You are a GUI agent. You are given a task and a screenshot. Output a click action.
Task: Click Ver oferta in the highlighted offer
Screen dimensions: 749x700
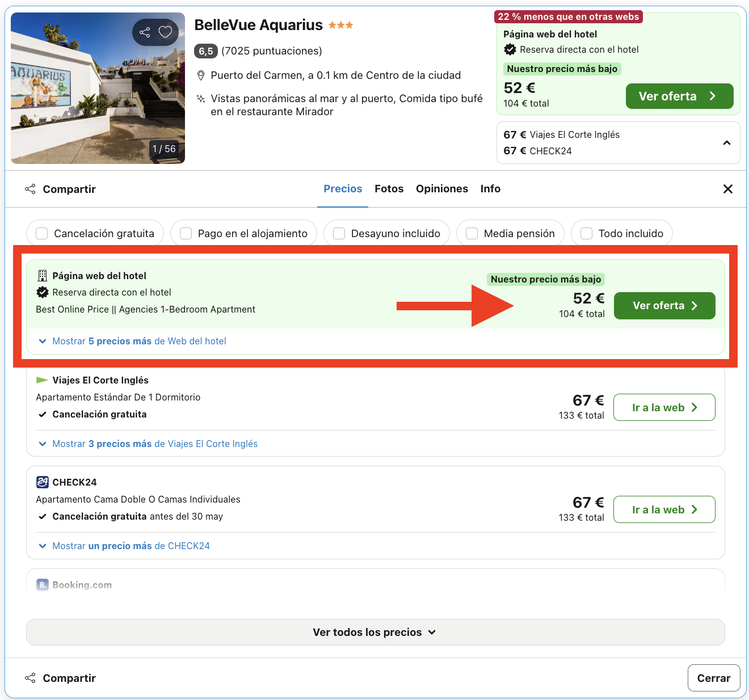[x=664, y=305]
